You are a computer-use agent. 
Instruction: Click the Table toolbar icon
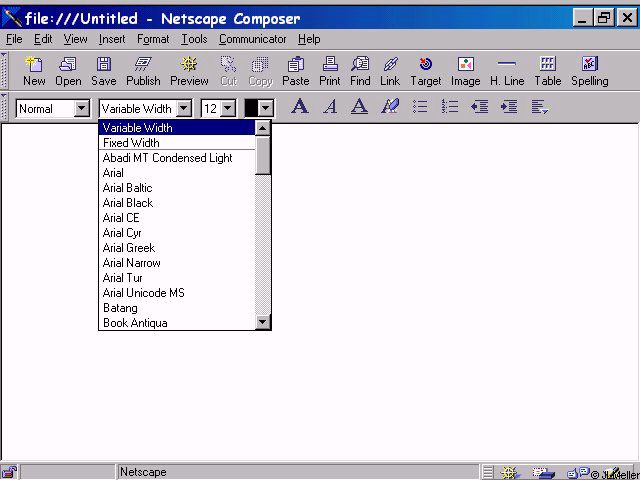coord(548,71)
